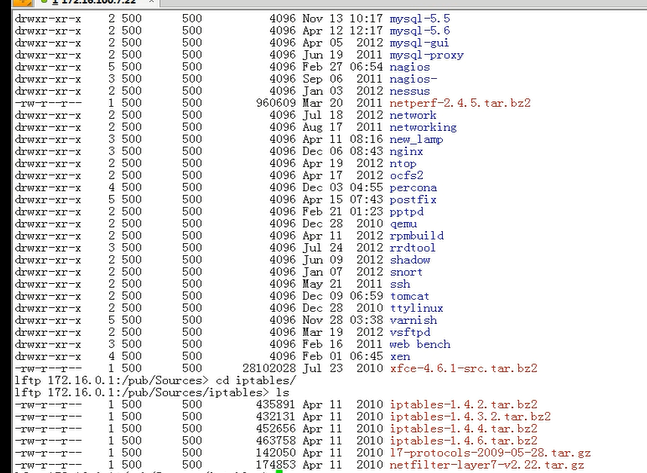Click the pptpd directory name
Image resolution: width=647 pixels, height=473 pixels.
406,211
